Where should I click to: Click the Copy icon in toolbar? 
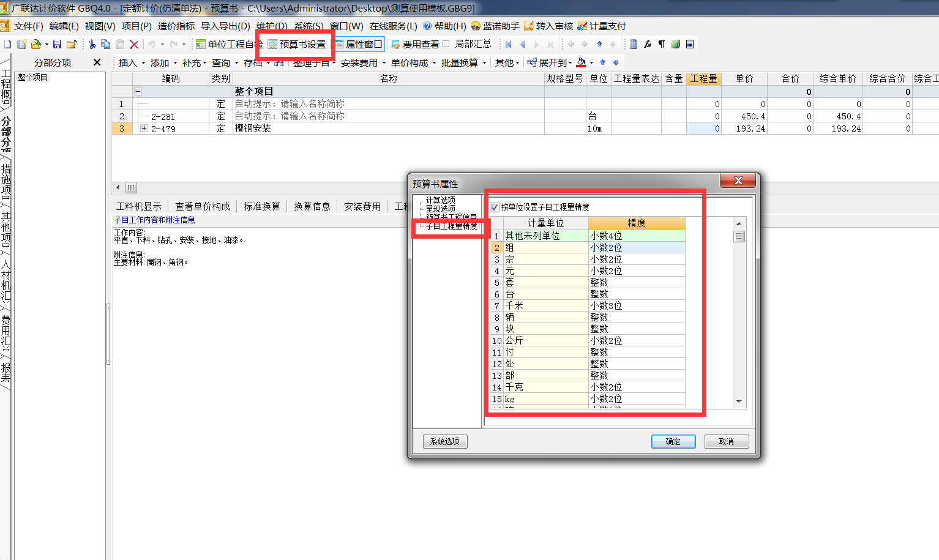pyautogui.click(x=105, y=44)
